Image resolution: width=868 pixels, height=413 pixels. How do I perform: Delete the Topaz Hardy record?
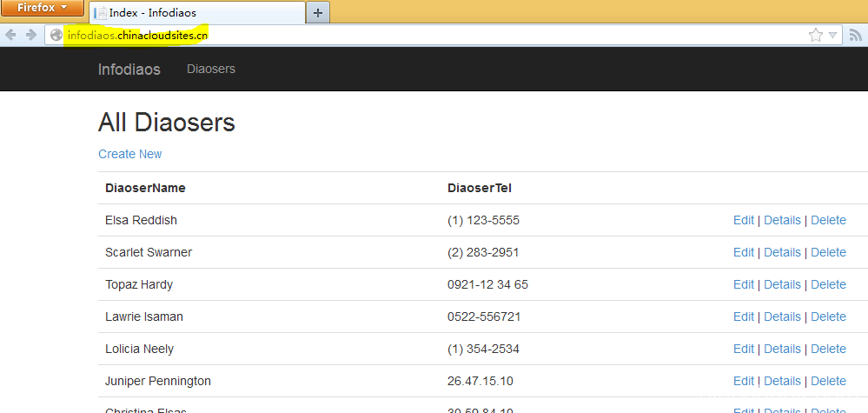point(828,284)
